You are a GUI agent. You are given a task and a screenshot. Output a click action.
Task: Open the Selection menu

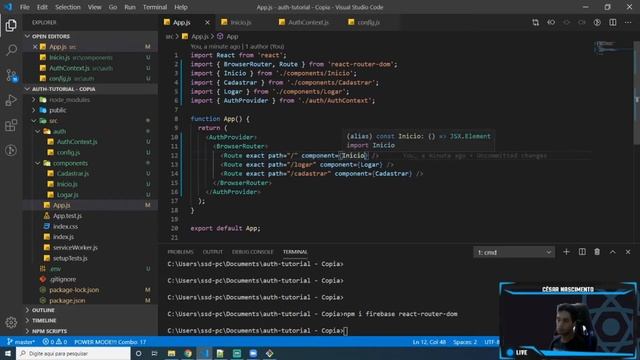[x=68, y=7]
